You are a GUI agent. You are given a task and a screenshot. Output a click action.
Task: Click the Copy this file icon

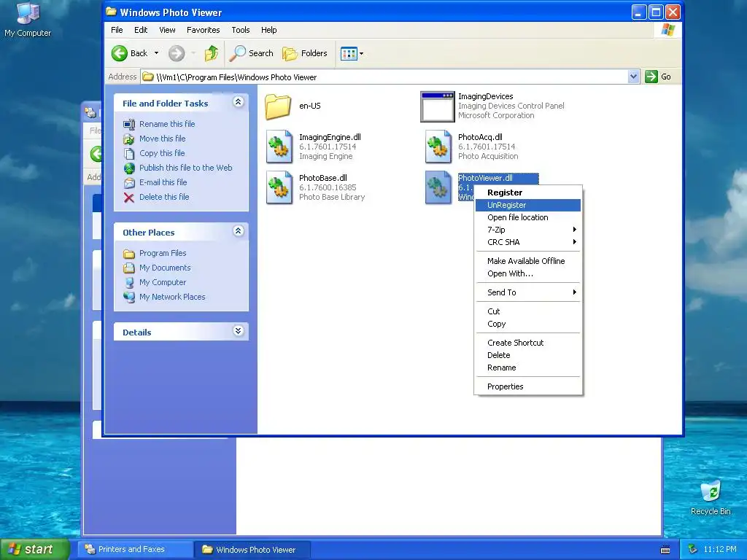129,153
